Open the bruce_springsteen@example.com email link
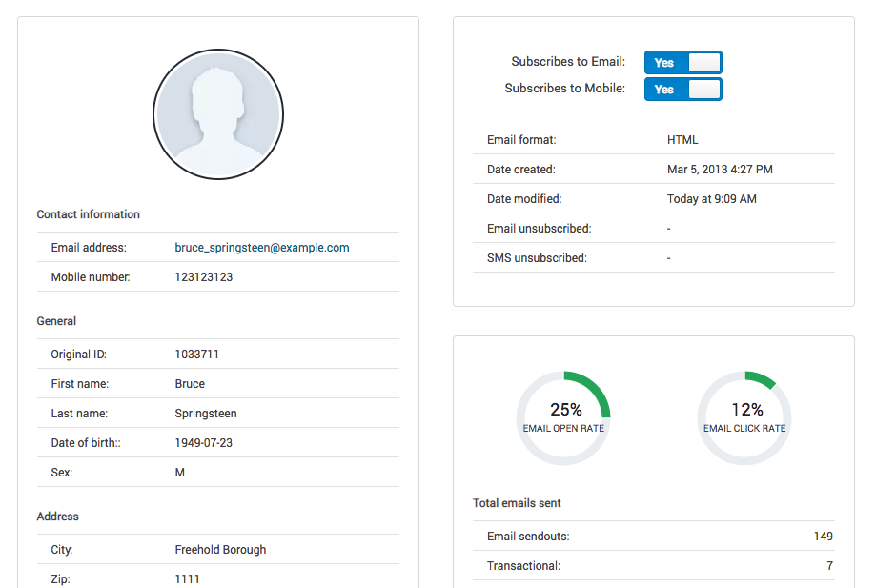 [x=262, y=248]
